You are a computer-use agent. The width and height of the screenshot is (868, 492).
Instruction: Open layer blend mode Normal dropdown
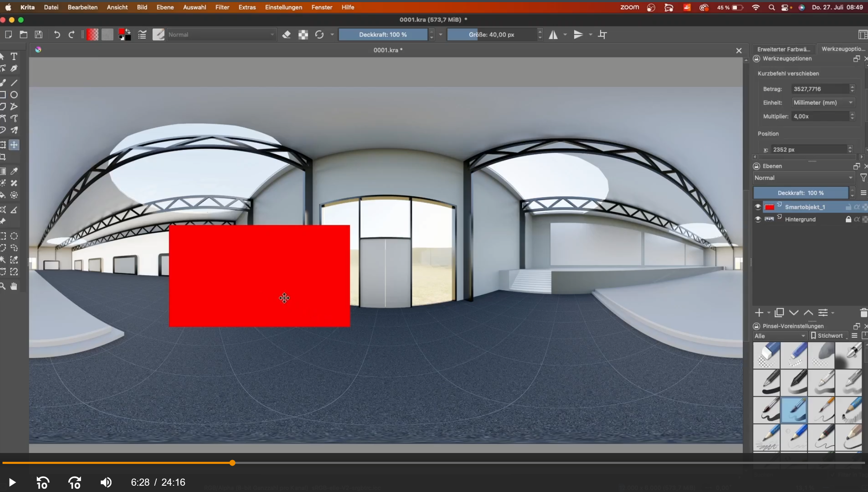click(803, 178)
